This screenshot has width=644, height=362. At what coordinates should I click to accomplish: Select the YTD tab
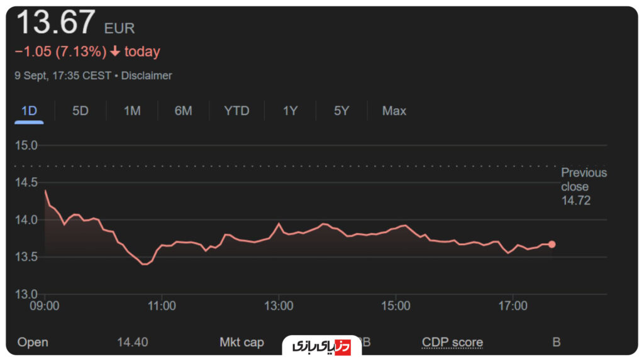coord(236,111)
